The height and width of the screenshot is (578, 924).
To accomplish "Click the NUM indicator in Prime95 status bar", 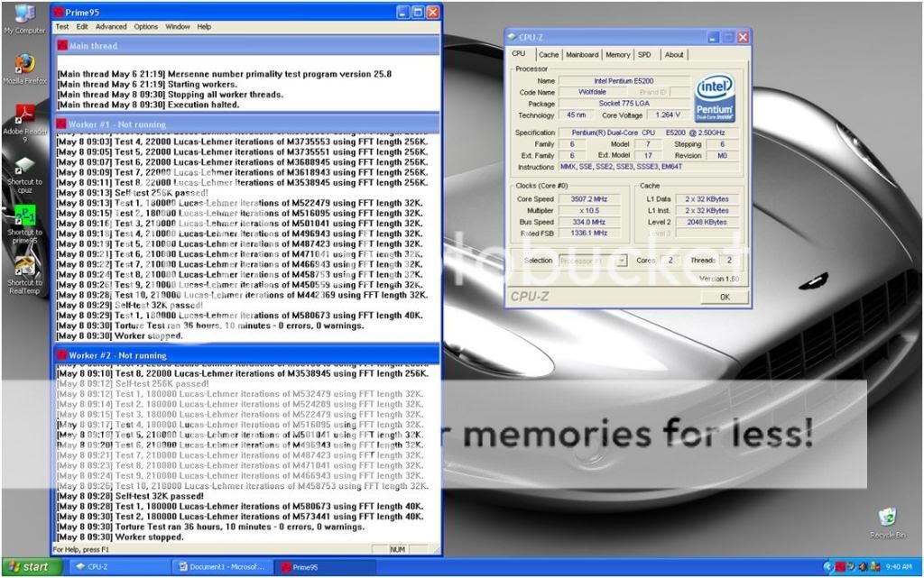I will click(x=398, y=549).
